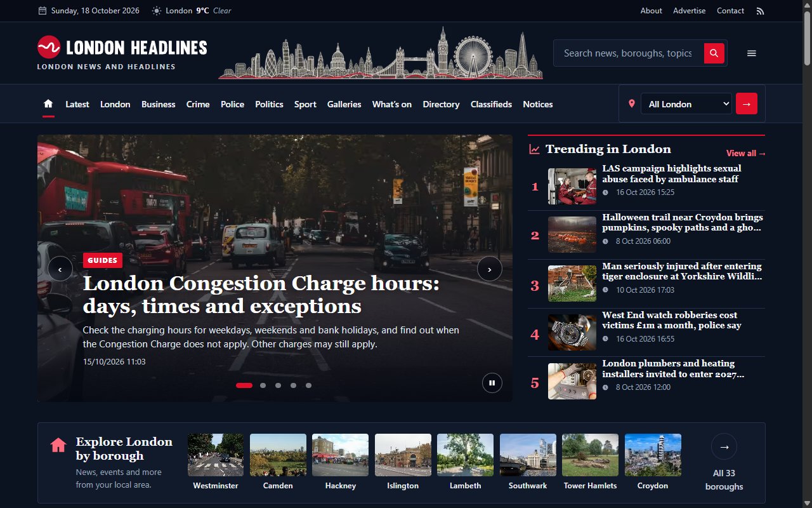Open the Advertise link

click(690, 11)
